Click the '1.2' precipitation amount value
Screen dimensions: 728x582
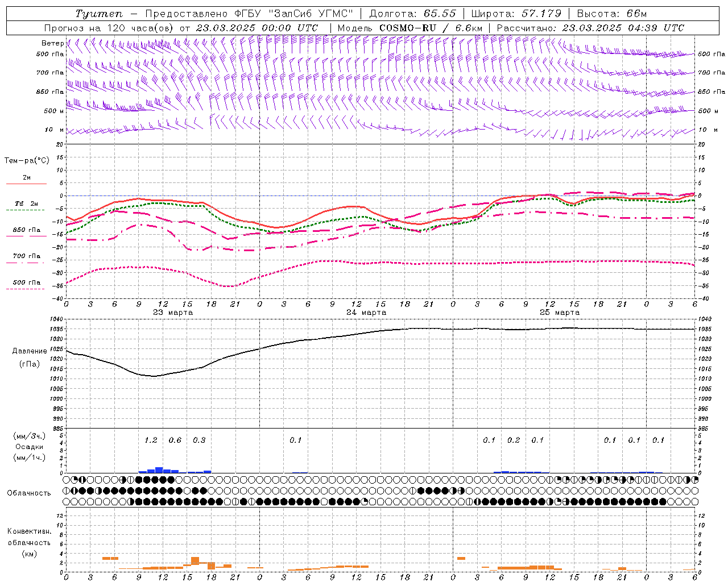pyautogui.click(x=151, y=440)
